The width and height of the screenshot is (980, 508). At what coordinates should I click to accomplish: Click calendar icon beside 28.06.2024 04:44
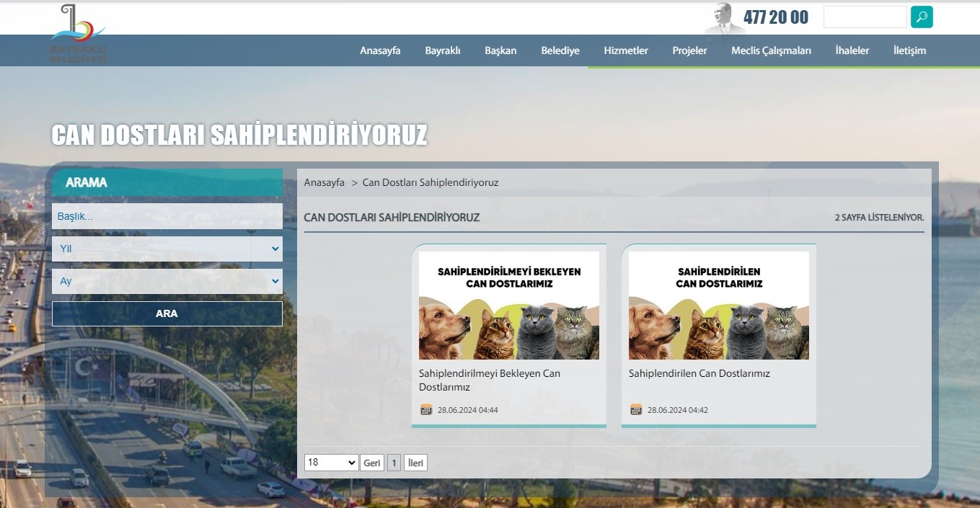(x=426, y=410)
